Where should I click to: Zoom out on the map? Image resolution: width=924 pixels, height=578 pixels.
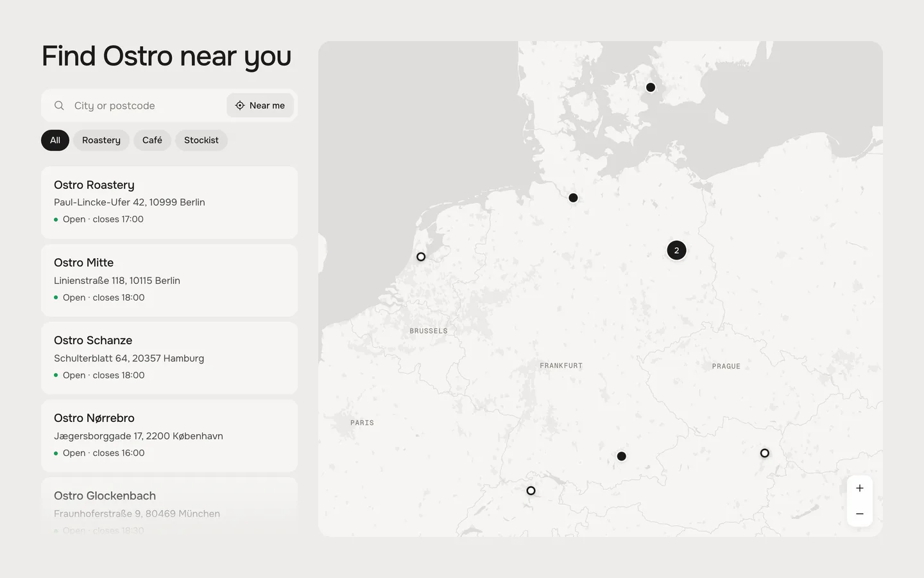[860, 514]
